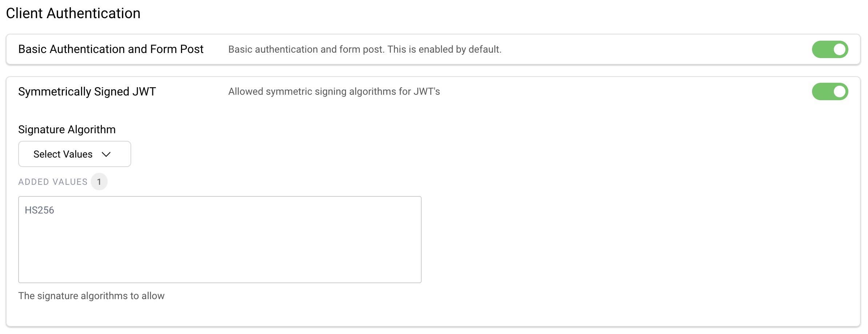
Task: Click the signature algorithms helper text
Action: 92,296
